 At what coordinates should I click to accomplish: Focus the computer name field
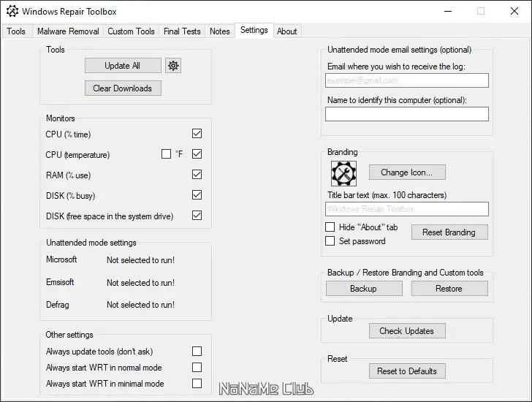pyautogui.click(x=407, y=114)
